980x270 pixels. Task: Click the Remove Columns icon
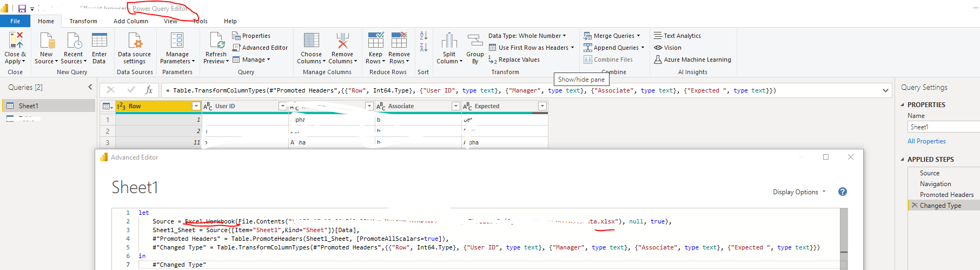pyautogui.click(x=342, y=41)
